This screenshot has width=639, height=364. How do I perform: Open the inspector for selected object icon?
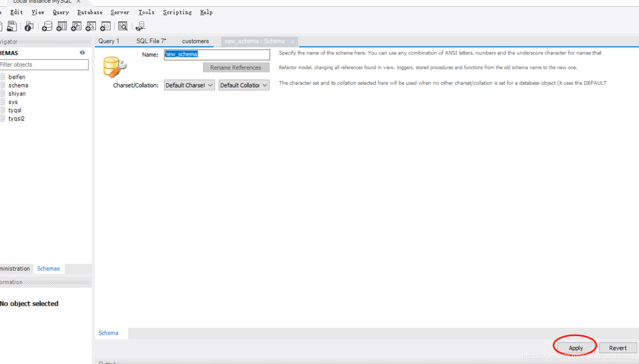[x=29, y=26]
